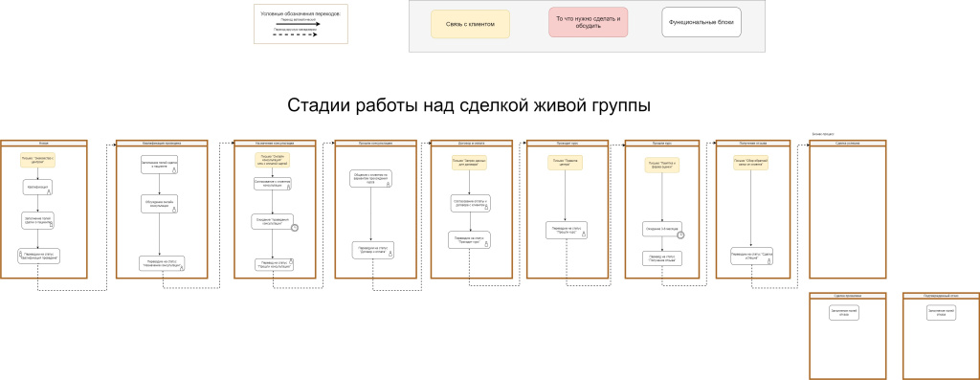
Task: Click the 'Сделка провалена' stage header
Action: tap(848, 295)
